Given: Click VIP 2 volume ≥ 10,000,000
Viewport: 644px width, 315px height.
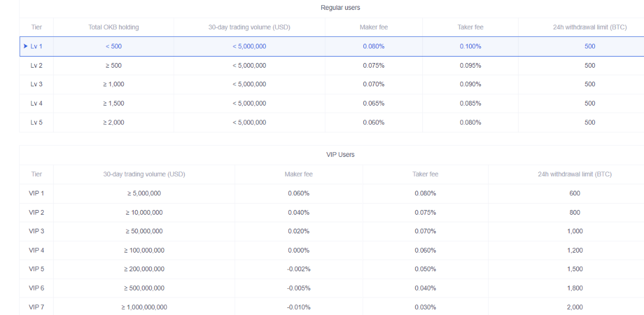Looking at the screenshot, I should 144,212.
